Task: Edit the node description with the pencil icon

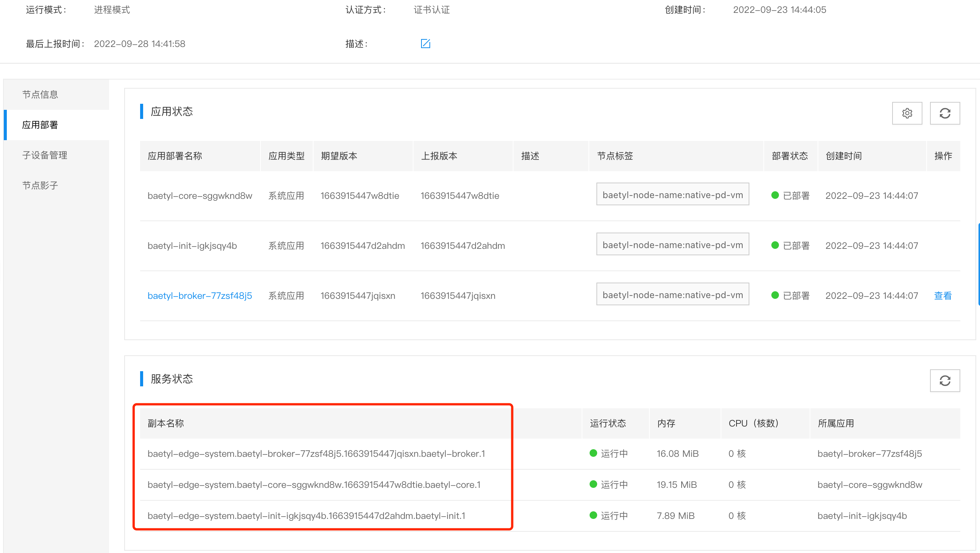Action: tap(425, 44)
